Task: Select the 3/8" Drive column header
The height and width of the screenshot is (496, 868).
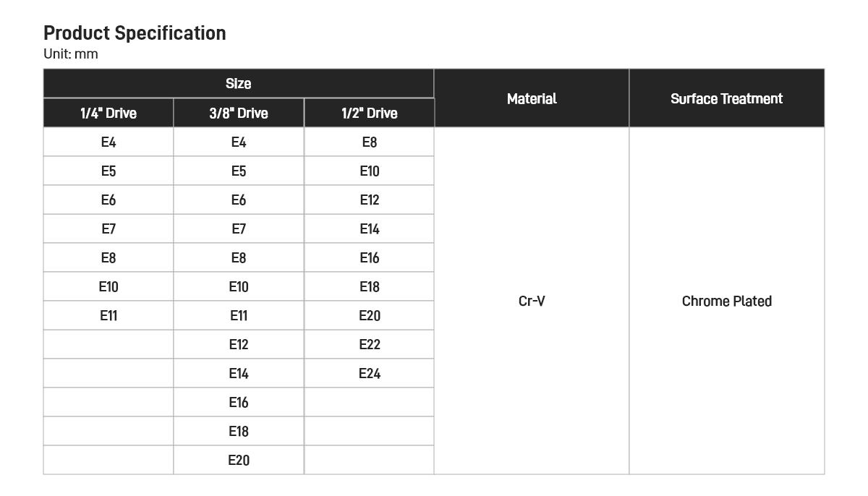Action: (239, 113)
